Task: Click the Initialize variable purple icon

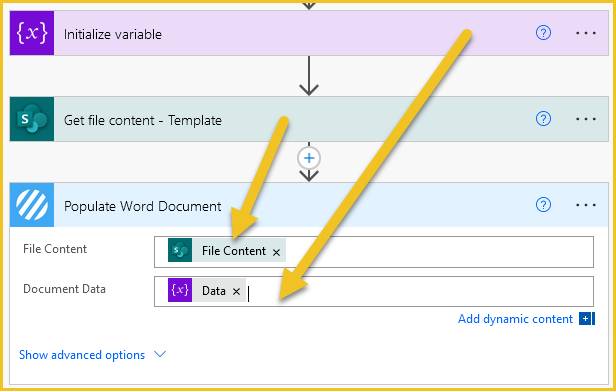Action: pos(32,33)
